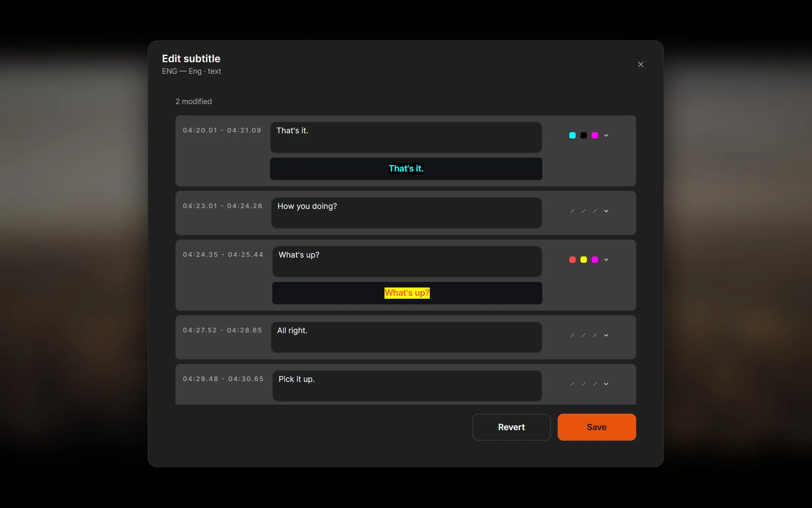This screenshot has width=812, height=508.
Task: Click the Save button
Action: pos(597,427)
